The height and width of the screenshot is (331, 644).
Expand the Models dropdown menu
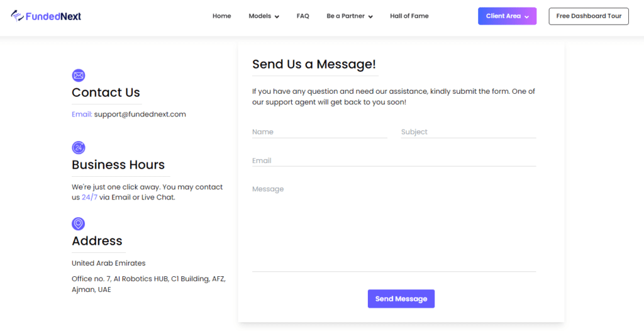tap(264, 16)
